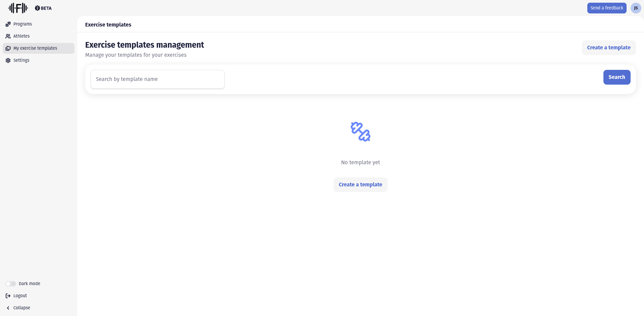Click the Dark mode label text
The width and height of the screenshot is (644, 316).
(x=30, y=284)
